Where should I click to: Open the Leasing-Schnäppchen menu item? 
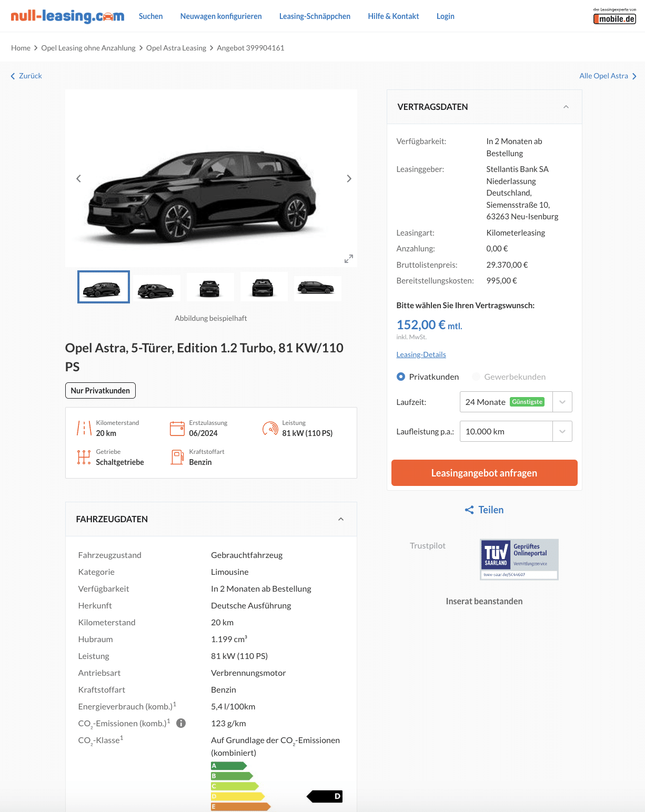315,16
